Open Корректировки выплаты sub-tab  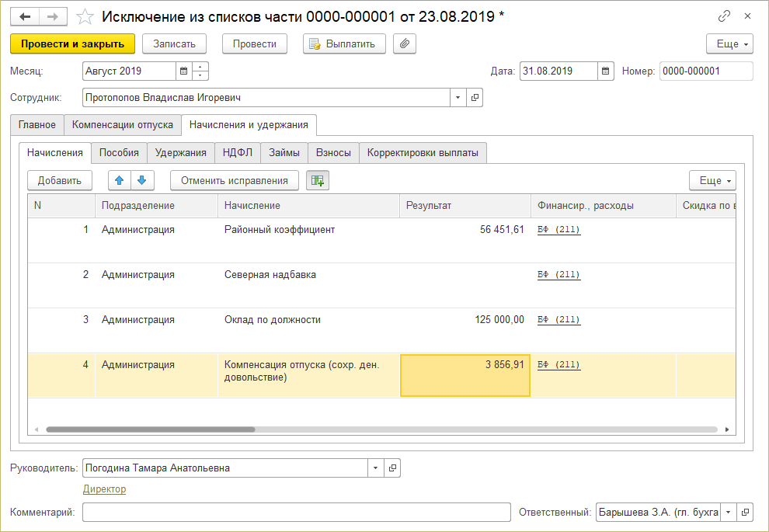click(x=423, y=152)
